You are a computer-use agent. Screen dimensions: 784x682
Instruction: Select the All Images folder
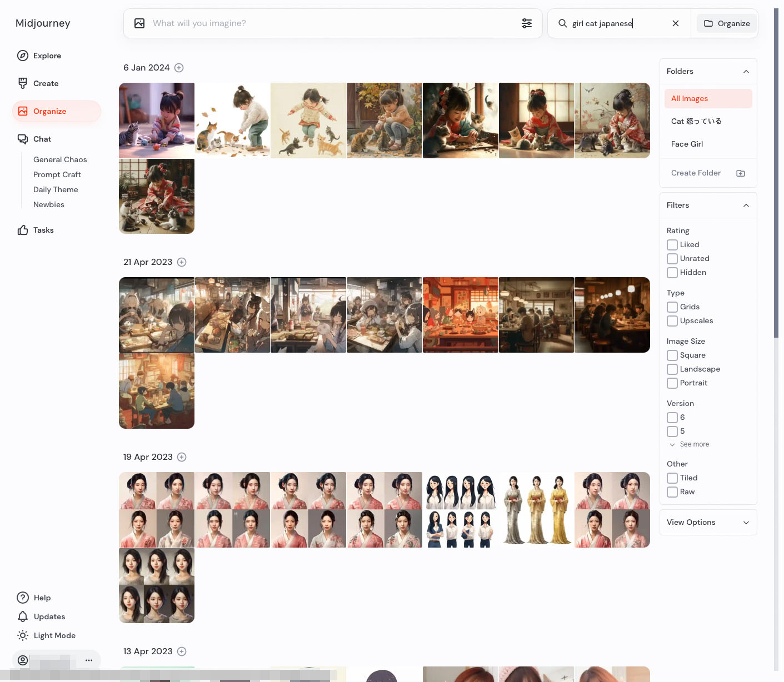[x=708, y=99]
